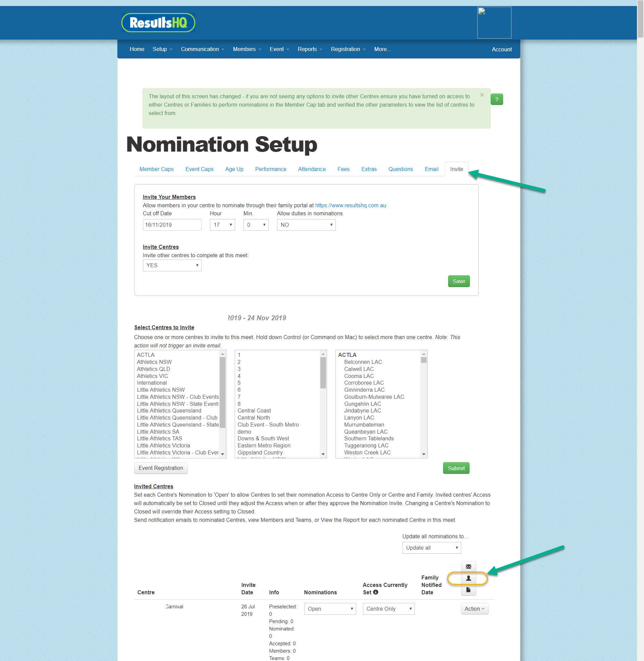Click the Event Registration button
644x661 pixels.
(x=161, y=468)
